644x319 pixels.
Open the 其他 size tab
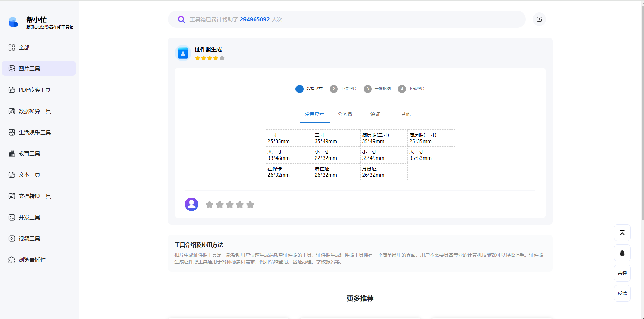click(405, 114)
